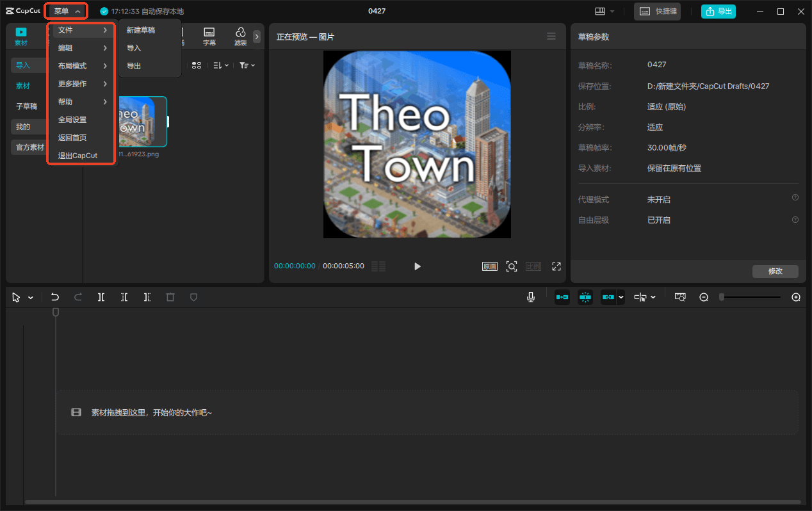Open the filter dropdown in media panel
Screen dimensions: 812x511
(247, 65)
